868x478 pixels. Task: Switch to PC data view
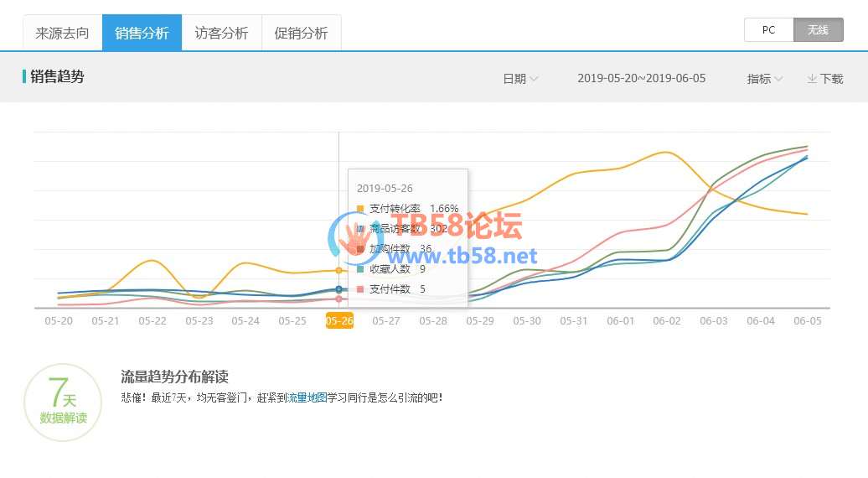tap(768, 30)
